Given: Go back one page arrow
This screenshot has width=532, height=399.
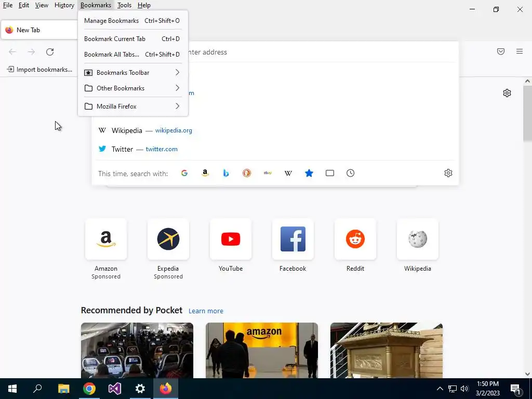Looking at the screenshot, I should pyautogui.click(x=12, y=51).
